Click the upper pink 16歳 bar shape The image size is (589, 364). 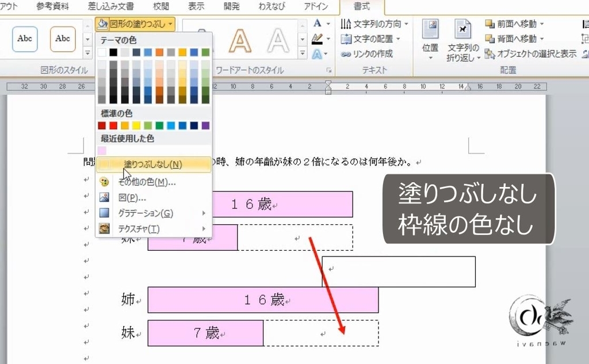click(x=282, y=204)
